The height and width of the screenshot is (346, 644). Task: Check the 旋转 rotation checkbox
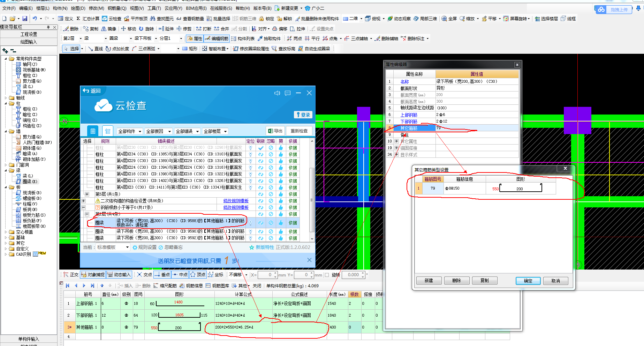coord(327,275)
